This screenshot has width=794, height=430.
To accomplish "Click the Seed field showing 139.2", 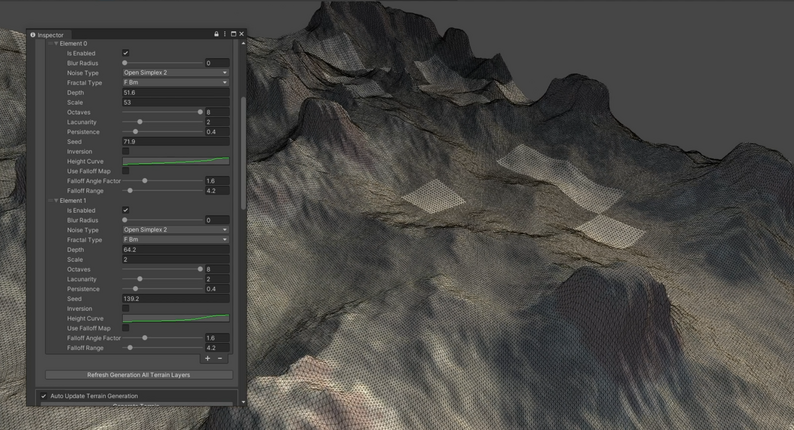I will (176, 298).
